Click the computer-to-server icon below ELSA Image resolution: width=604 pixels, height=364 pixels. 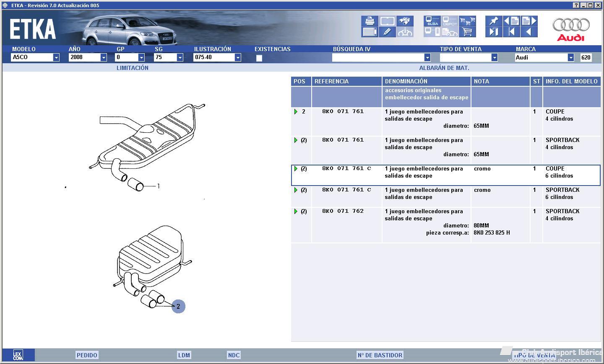[x=432, y=32]
